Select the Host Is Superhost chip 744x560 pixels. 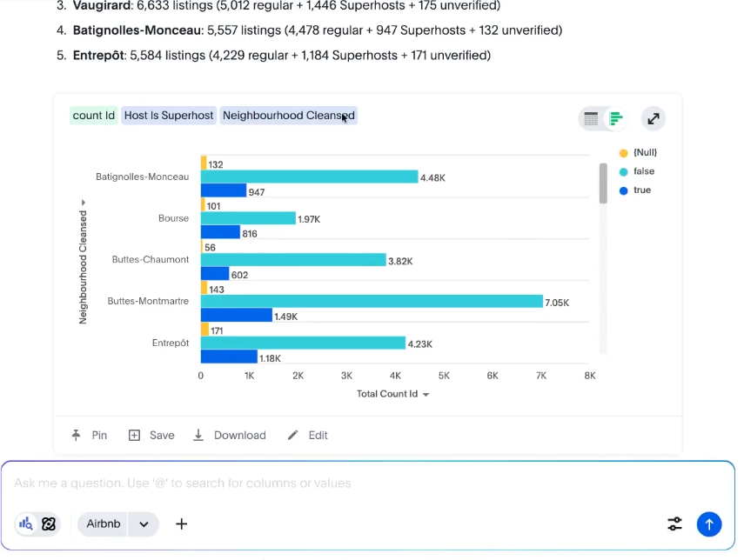[x=169, y=116]
